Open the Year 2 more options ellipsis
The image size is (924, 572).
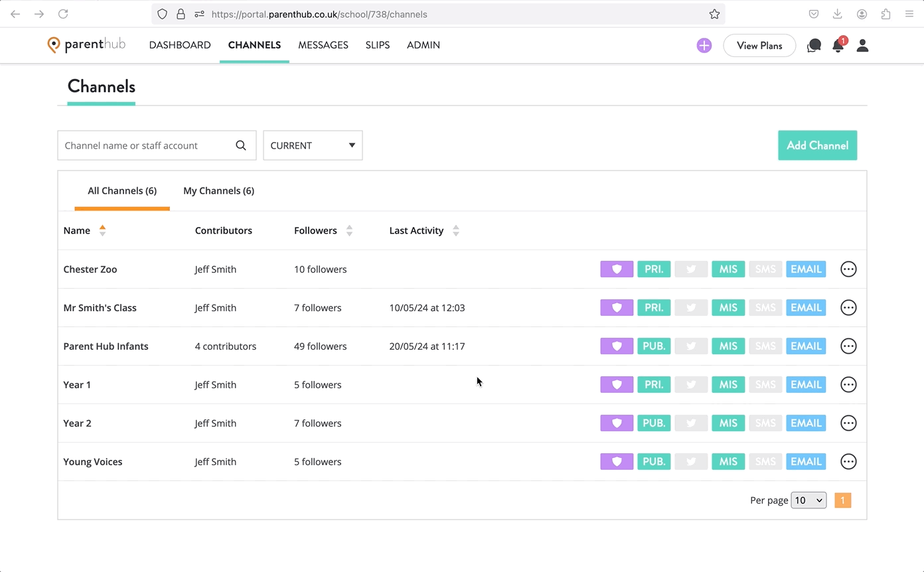[848, 423]
